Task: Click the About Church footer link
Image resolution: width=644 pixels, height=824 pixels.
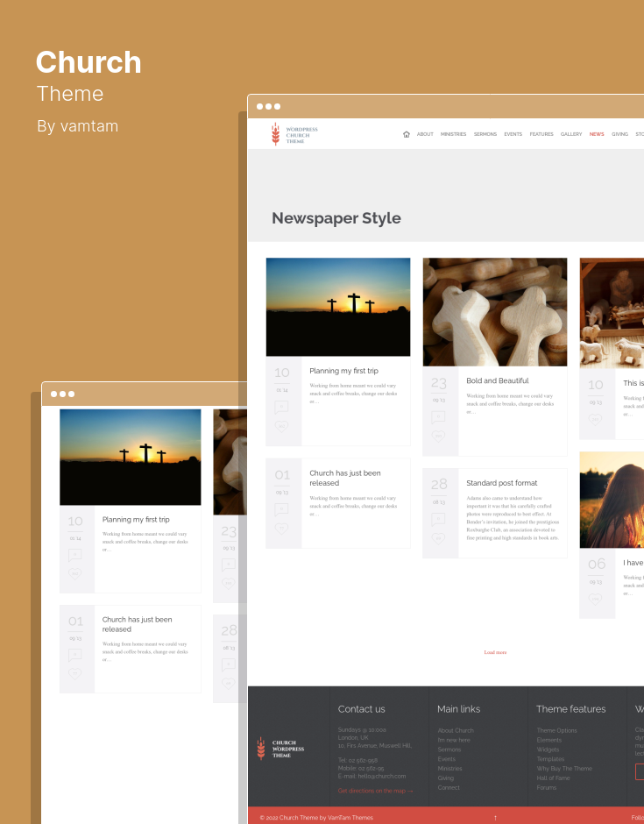Action: (456, 730)
